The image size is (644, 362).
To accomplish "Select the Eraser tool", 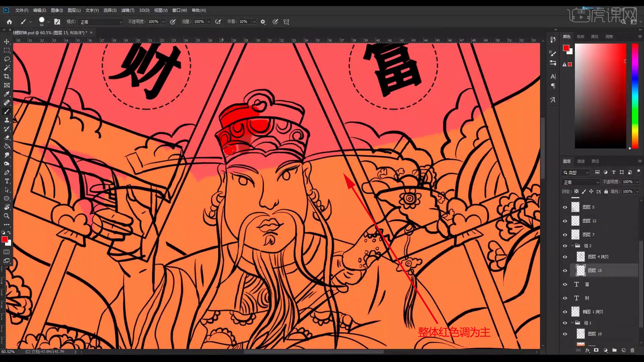I will coord(7,137).
